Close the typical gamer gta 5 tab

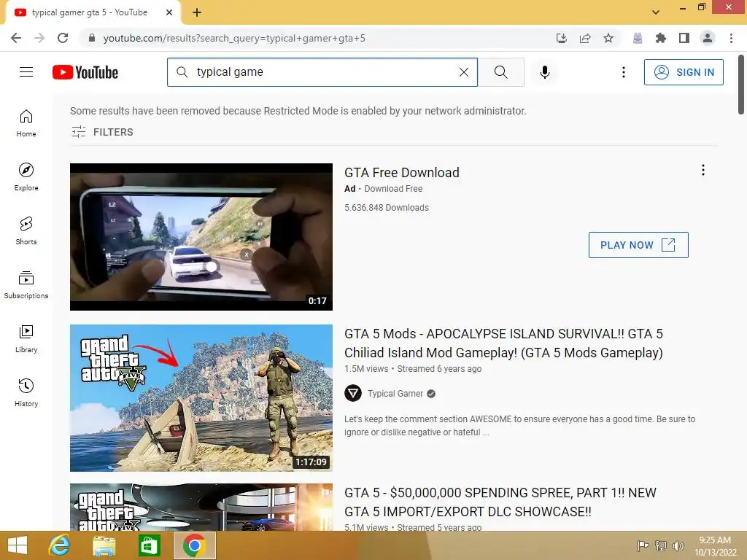169,12
